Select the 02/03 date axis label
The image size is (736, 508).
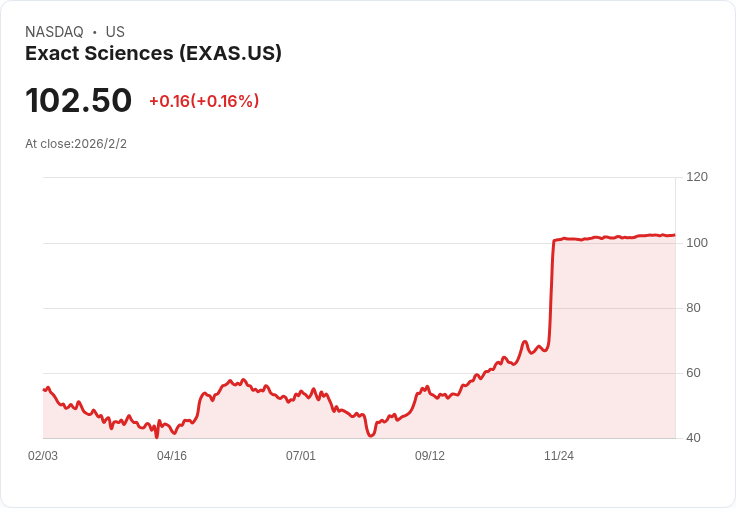pos(43,456)
